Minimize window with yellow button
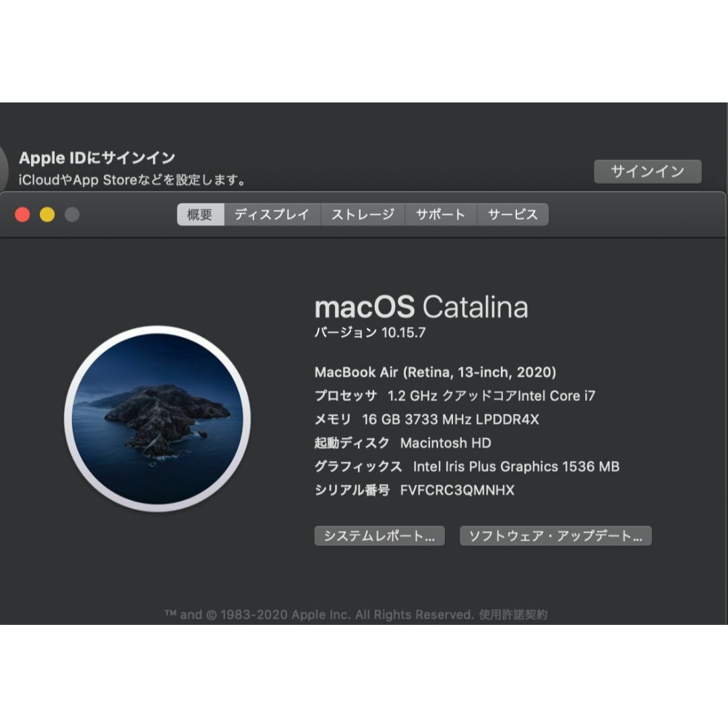Screen dimensions: 728x728 pyautogui.click(x=47, y=214)
